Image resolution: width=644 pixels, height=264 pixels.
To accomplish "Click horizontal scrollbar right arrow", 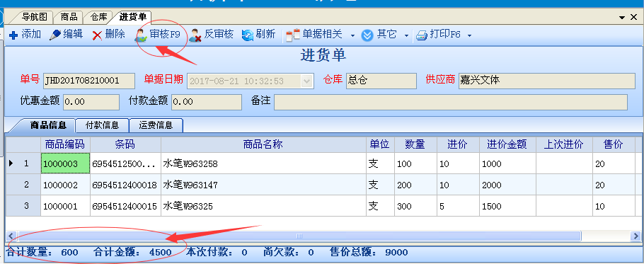I will [636, 236].
